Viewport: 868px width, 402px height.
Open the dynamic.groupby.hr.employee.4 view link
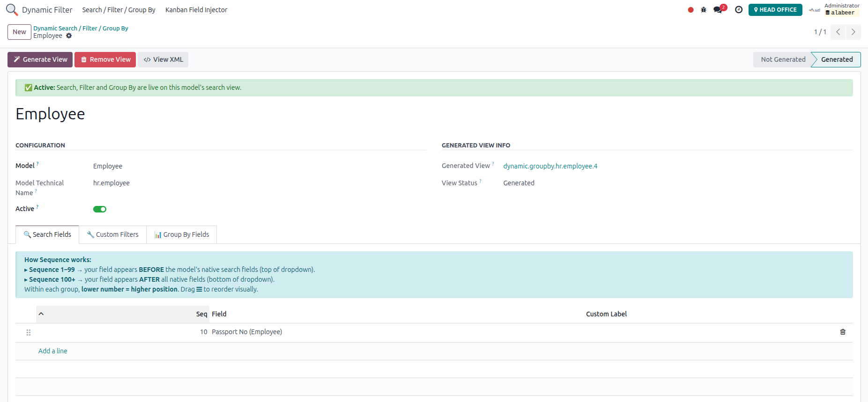tap(550, 166)
